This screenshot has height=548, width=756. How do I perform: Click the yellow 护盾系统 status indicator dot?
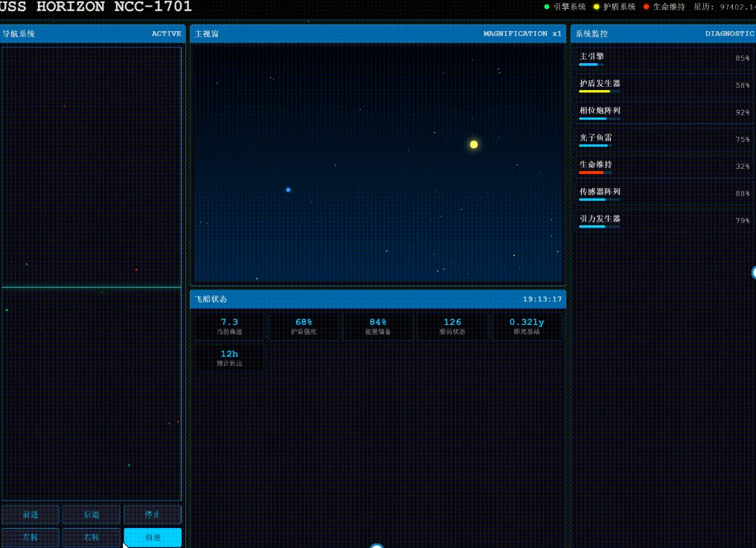[x=597, y=7]
